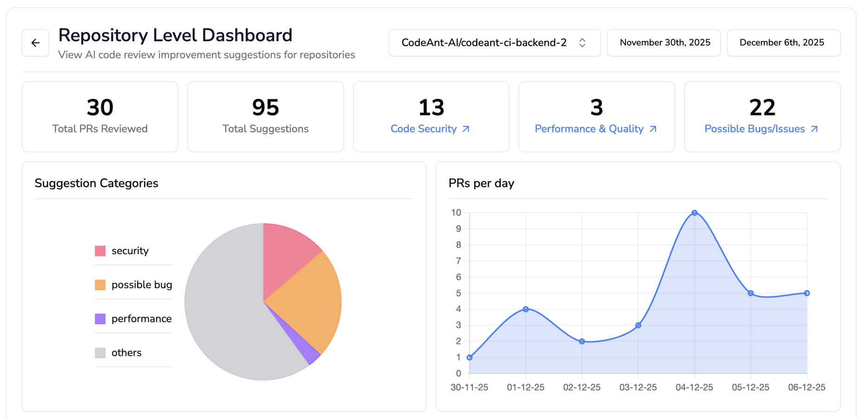Viewport: 868px width, 418px height.
Task: Select the Suggestion Categories panel title
Action: pyautogui.click(x=96, y=183)
